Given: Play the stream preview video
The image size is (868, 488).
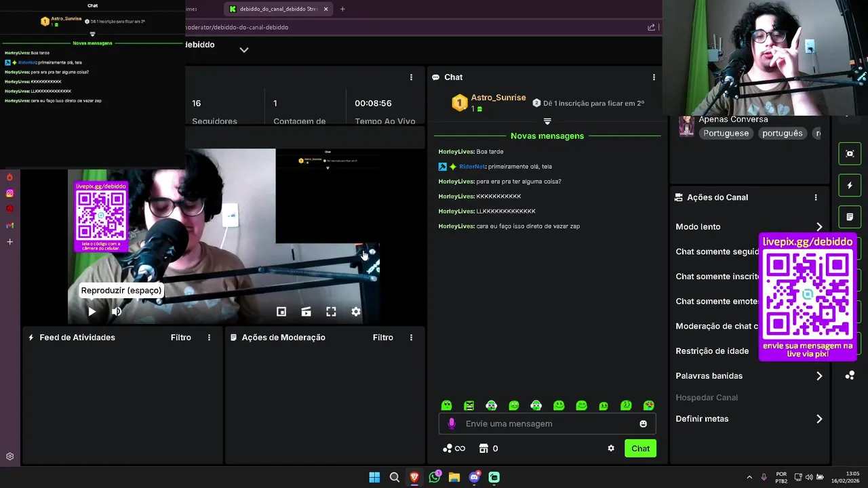Looking at the screenshot, I should [92, 312].
